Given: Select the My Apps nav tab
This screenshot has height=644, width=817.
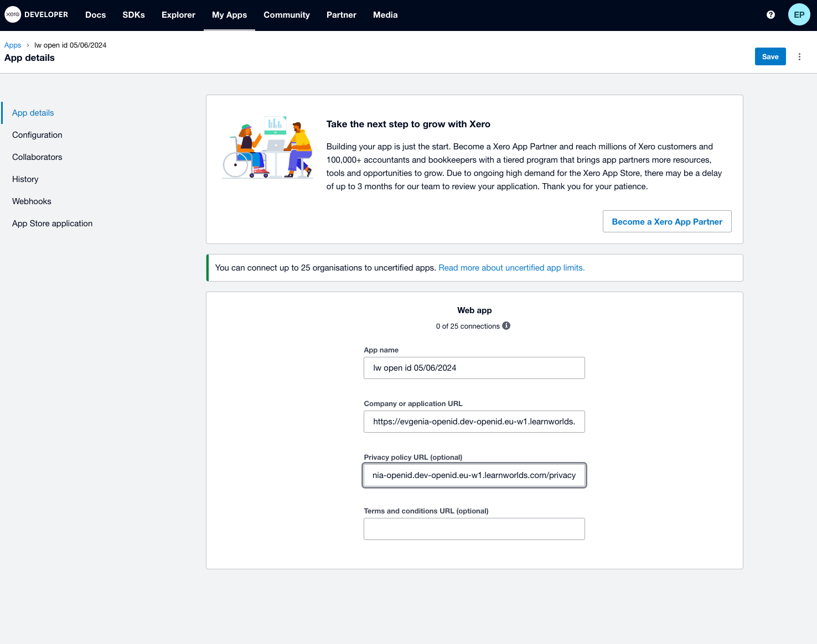Looking at the screenshot, I should (x=229, y=15).
